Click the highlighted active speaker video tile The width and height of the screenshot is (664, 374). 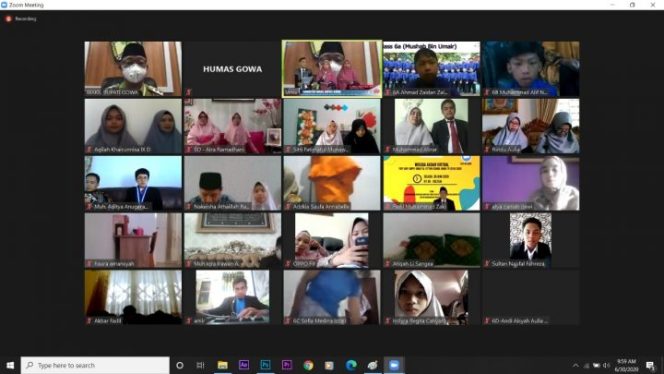pyautogui.click(x=332, y=69)
